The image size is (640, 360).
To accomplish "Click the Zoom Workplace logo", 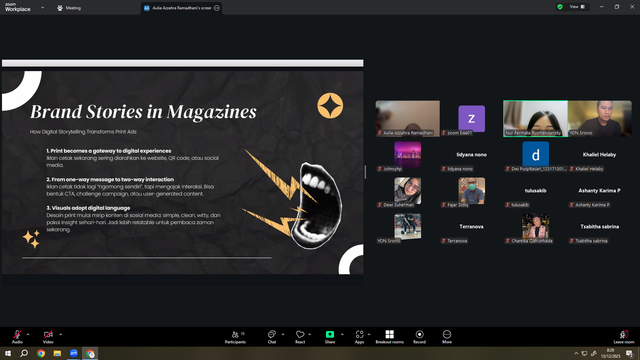I will [18, 7].
